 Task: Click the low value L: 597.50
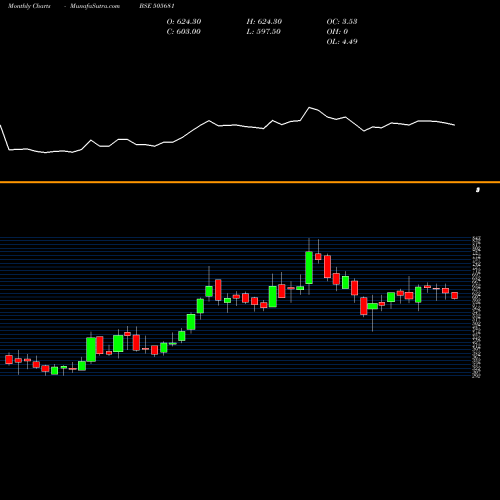click(263, 32)
